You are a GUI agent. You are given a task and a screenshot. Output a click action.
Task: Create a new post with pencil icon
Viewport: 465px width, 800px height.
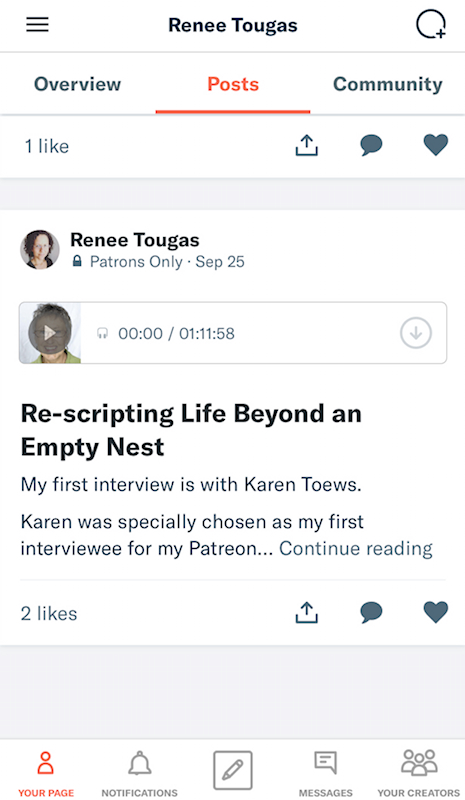click(233, 770)
